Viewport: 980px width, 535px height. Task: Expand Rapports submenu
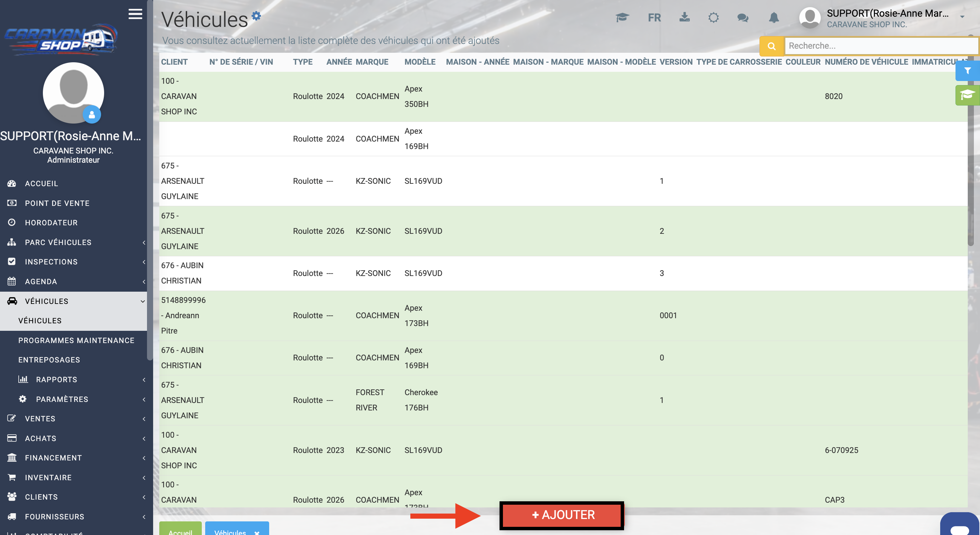(x=73, y=380)
